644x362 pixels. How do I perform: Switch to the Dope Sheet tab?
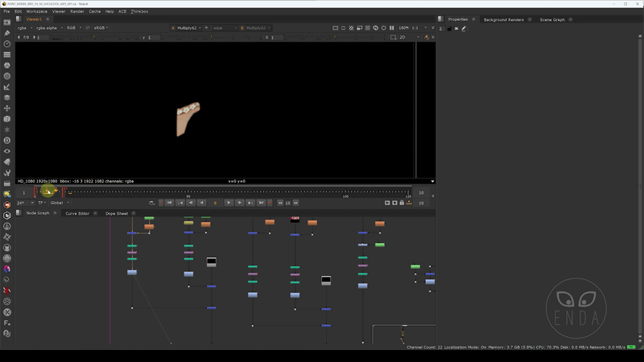click(117, 213)
